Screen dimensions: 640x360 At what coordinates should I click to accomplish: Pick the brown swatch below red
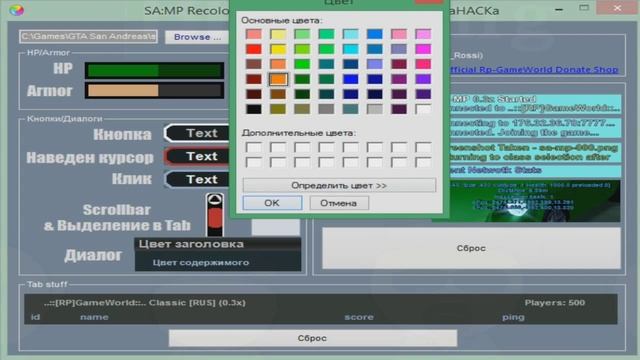click(254, 64)
